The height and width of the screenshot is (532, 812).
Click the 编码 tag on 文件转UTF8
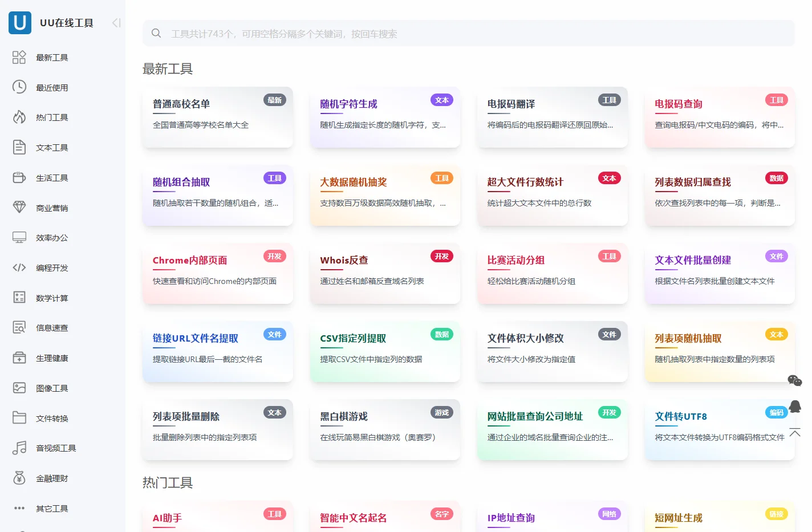777,412
